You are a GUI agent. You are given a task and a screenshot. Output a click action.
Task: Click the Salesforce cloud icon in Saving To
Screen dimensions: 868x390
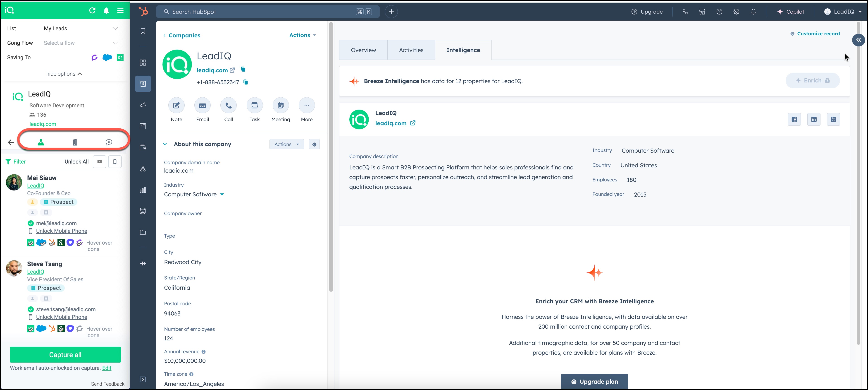click(x=107, y=58)
